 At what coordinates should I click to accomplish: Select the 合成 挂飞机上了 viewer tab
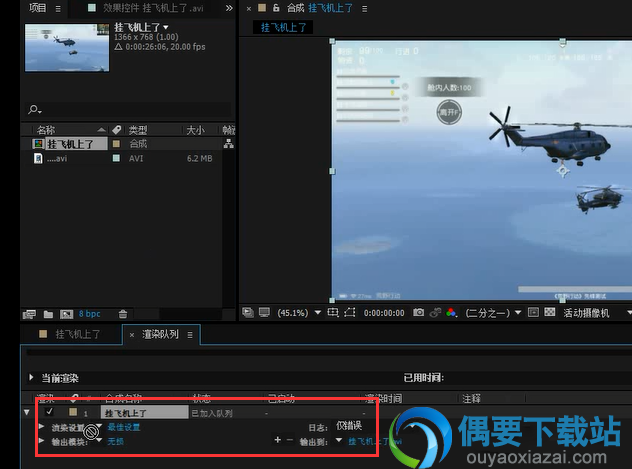pos(320,8)
